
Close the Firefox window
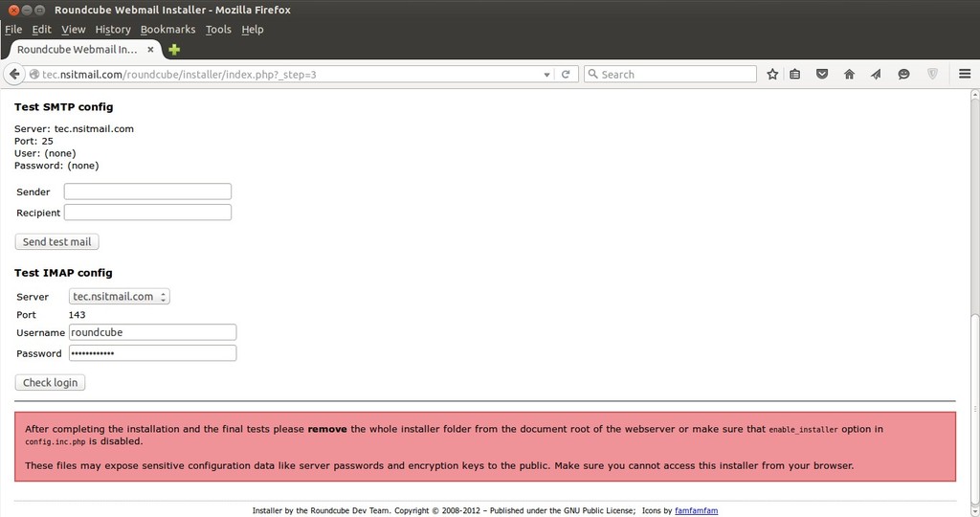tap(13, 10)
